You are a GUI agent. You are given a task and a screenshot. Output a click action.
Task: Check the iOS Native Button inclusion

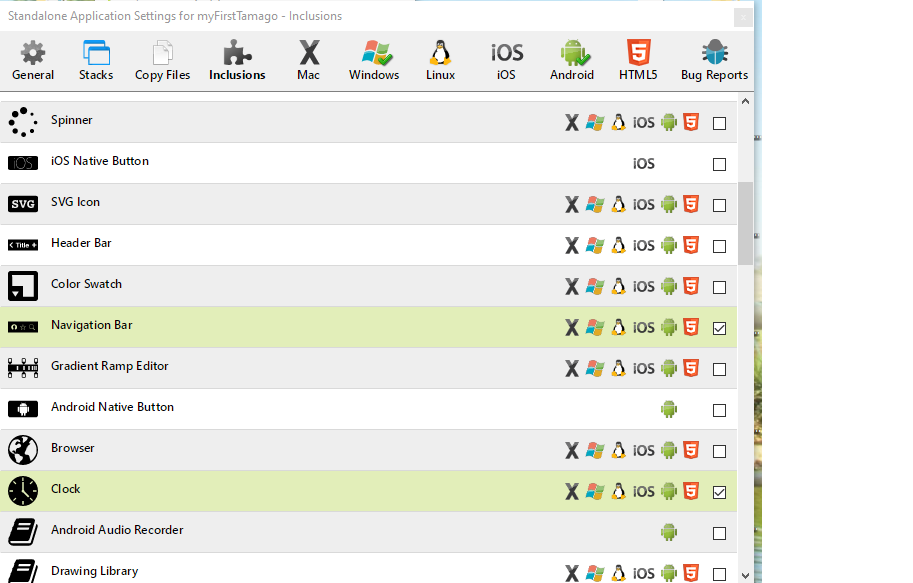720,164
